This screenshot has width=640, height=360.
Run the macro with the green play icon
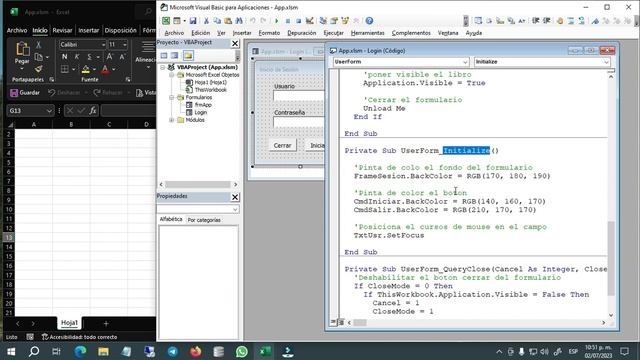(x=277, y=20)
